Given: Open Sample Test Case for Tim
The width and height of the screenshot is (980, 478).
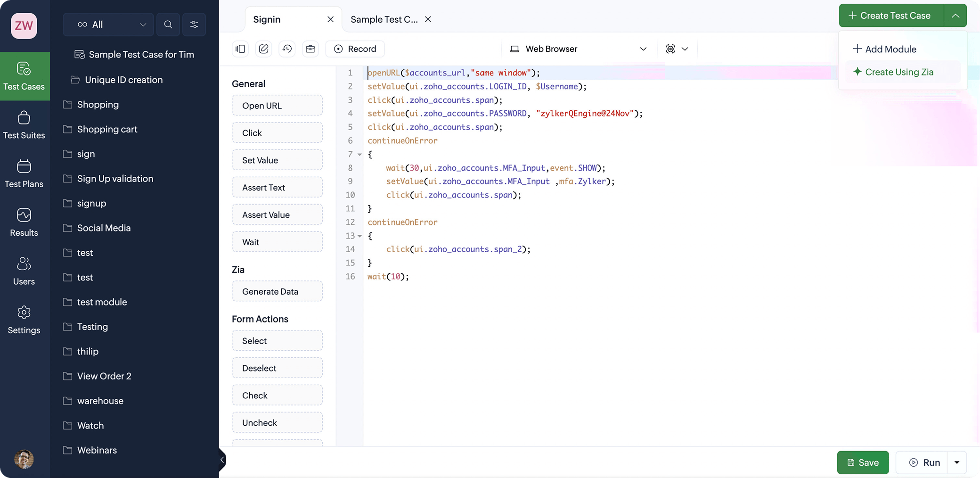Looking at the screenshot, I should pos(134,55).
